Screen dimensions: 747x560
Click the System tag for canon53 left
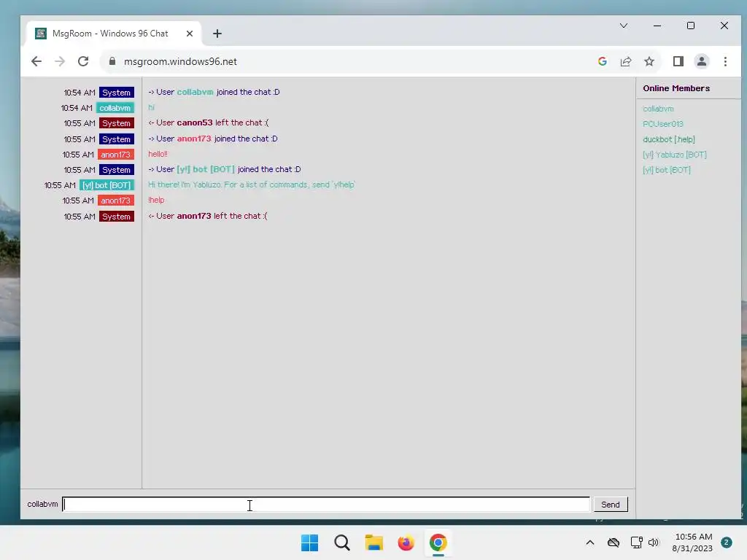(116, 123)
